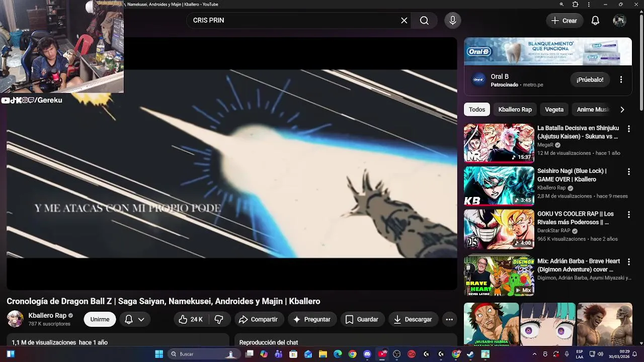Click the taskbar Buscar search box
This screenshot has height=362, width=644.
coord(204,354)
